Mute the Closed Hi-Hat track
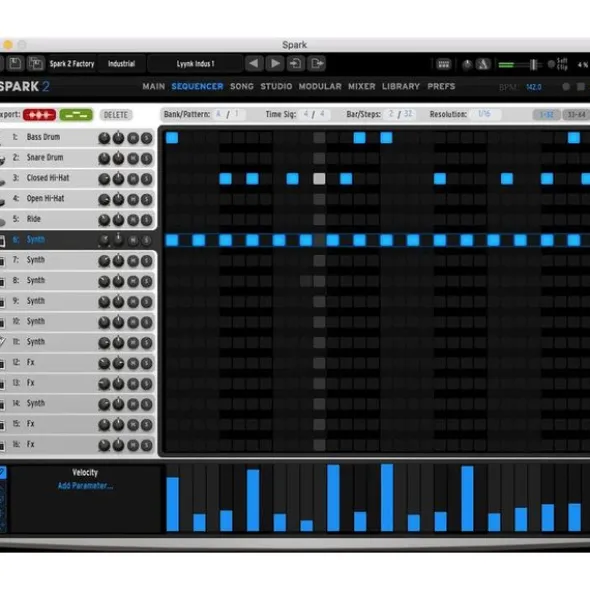This screenshot has height=591, width=590. pyautogui.click(x=133, y=179)
